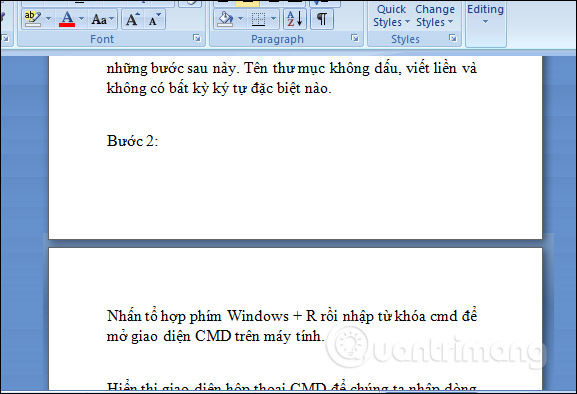577x394 pixels.
Task: Expand the Shading color dropdown arrow
Action: tap(240, 19)
